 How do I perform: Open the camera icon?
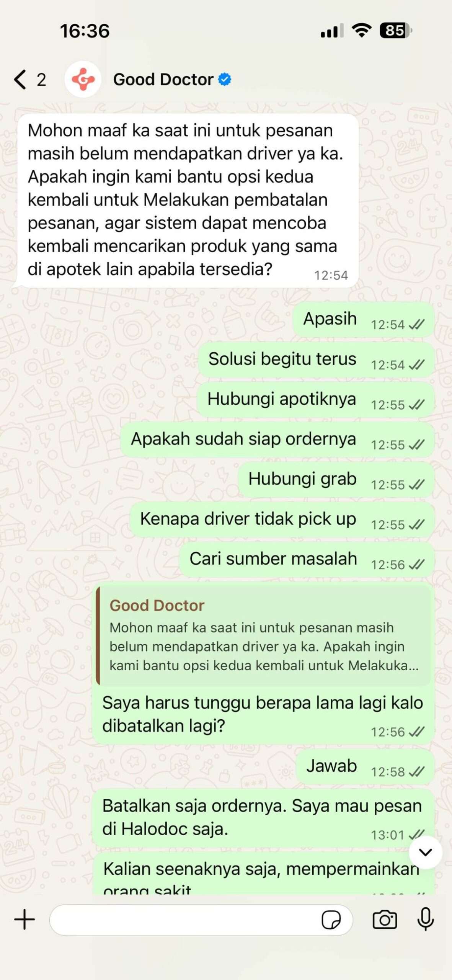pyautogui.click(x=385, y=920)
